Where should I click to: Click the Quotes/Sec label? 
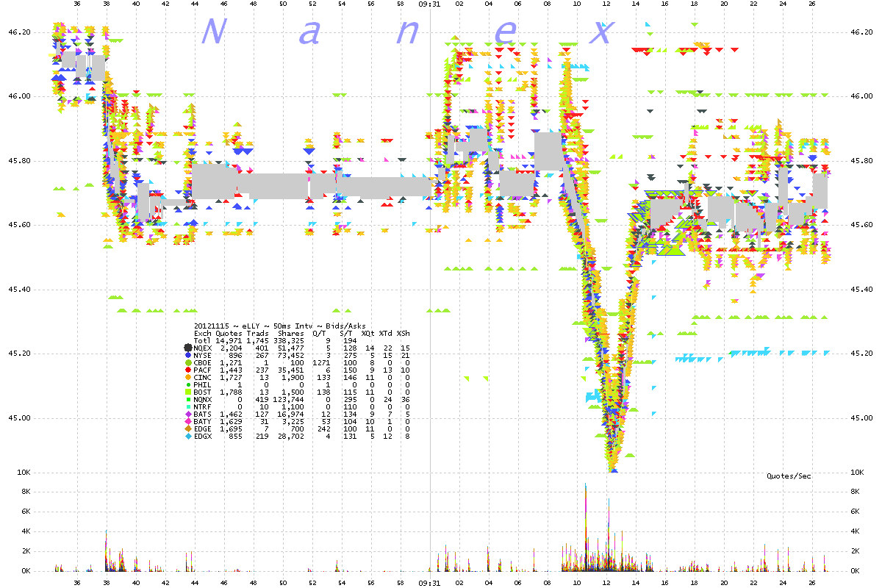coord(789,476)
